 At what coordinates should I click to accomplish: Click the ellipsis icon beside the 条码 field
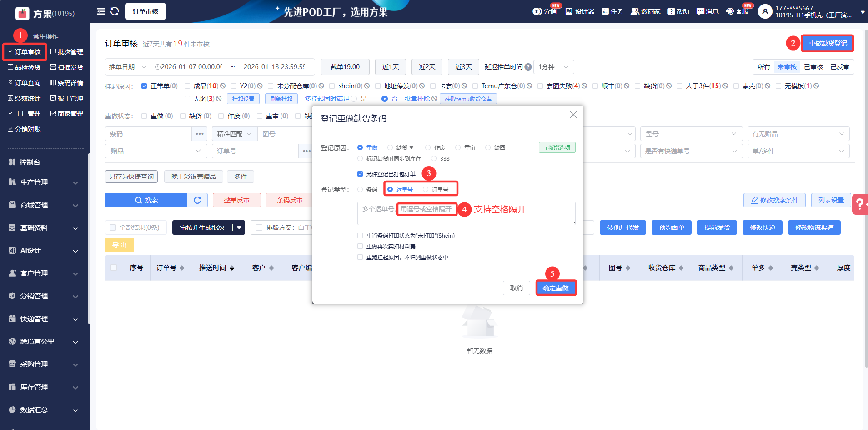click(x=200, y=134)
